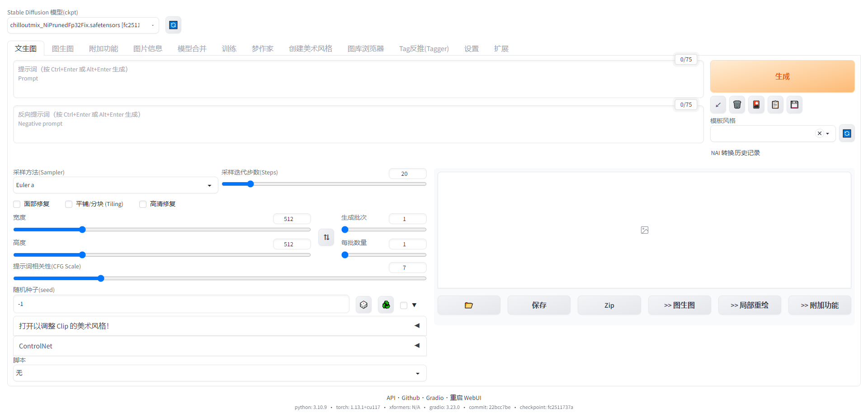Open the API link in footer

click(x=391, y=398)
